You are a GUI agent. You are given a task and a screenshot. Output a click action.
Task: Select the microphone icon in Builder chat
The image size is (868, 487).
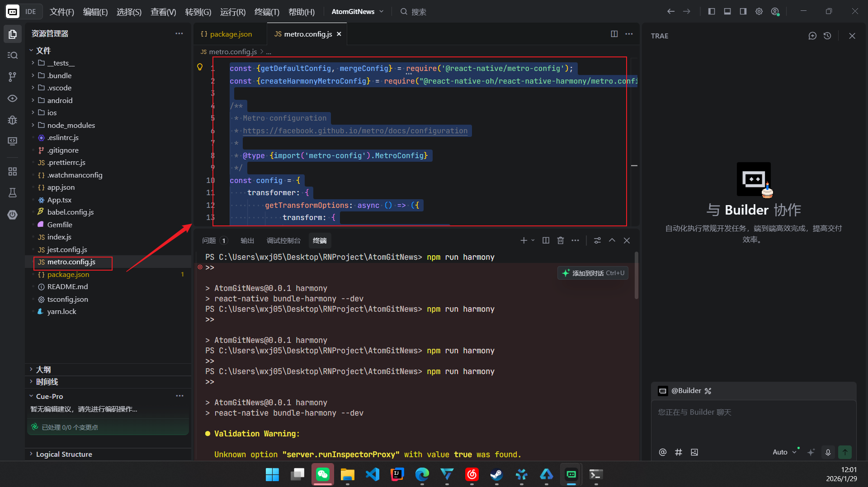pos(828,452)
